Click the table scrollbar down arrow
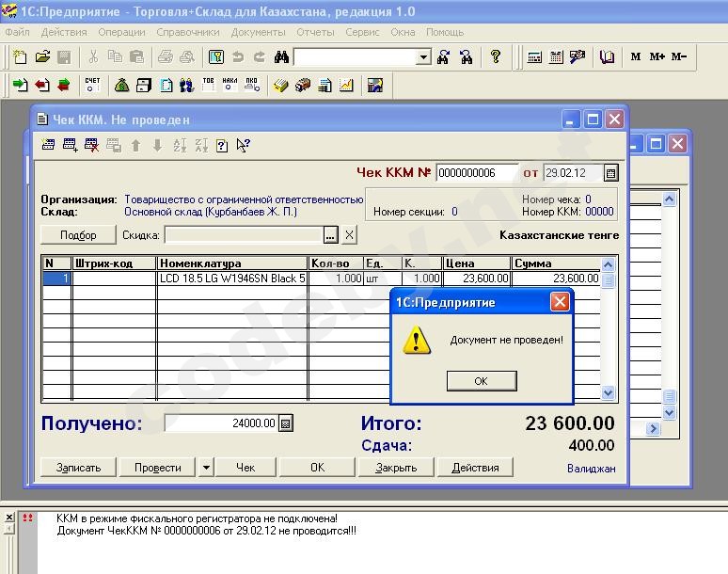 tap(608, 393)
